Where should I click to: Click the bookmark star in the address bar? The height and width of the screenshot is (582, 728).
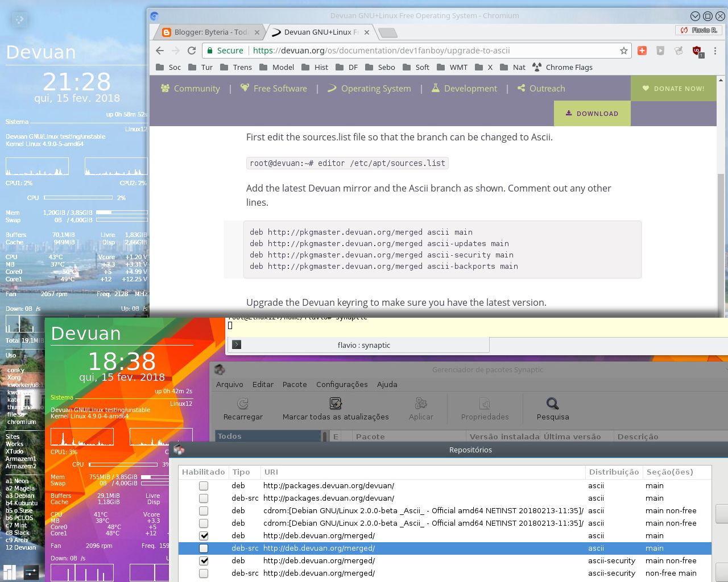pos(624,51)
